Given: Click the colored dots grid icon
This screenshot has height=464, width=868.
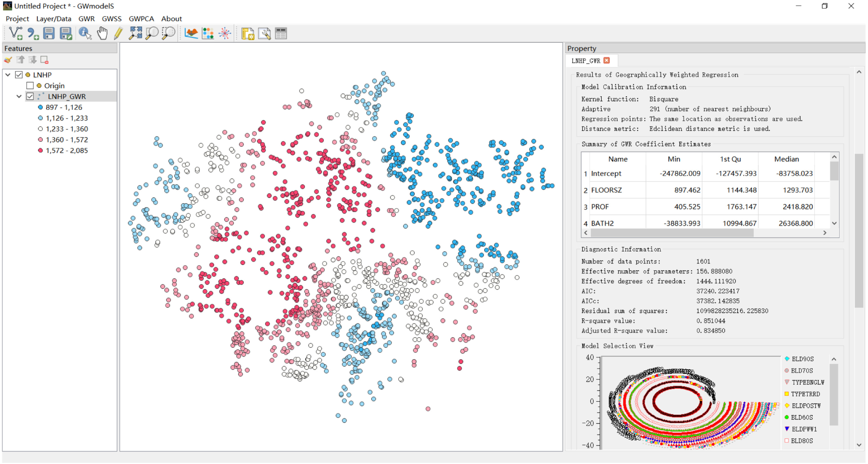Looking at the screenshot, I should click(207, 33).
